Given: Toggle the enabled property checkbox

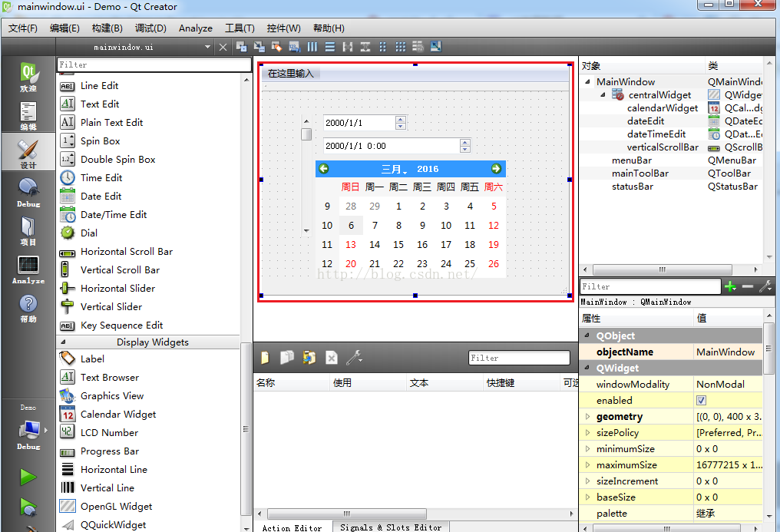Looking at the screenshot, I should tap(702, 400).
